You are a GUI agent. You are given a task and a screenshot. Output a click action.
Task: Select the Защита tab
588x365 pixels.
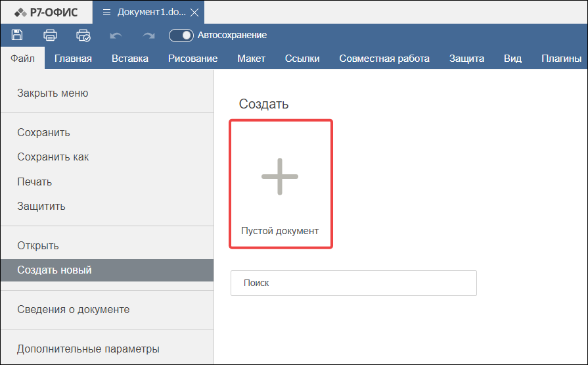tap(466, 59)
